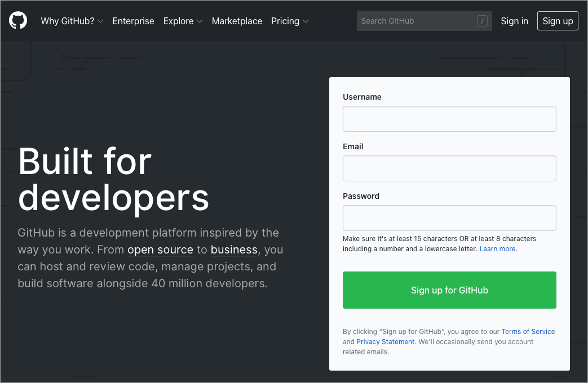The image size is (588, 383).
Task: Expand the Explore dropdown chevron
Action: tap(200, 21)
